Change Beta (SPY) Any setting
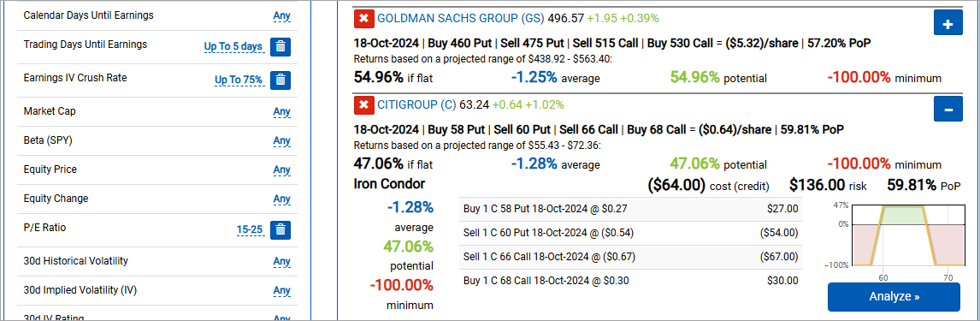 [x=282, y=140]
